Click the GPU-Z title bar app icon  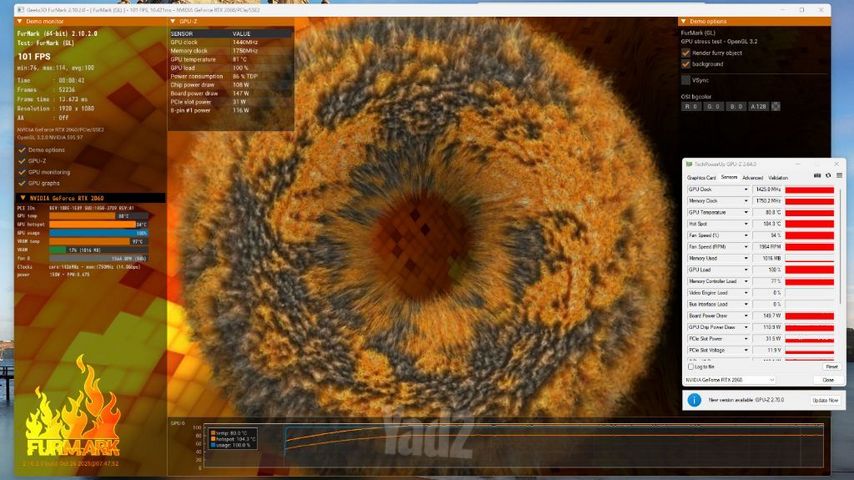(x=689, y=164)
